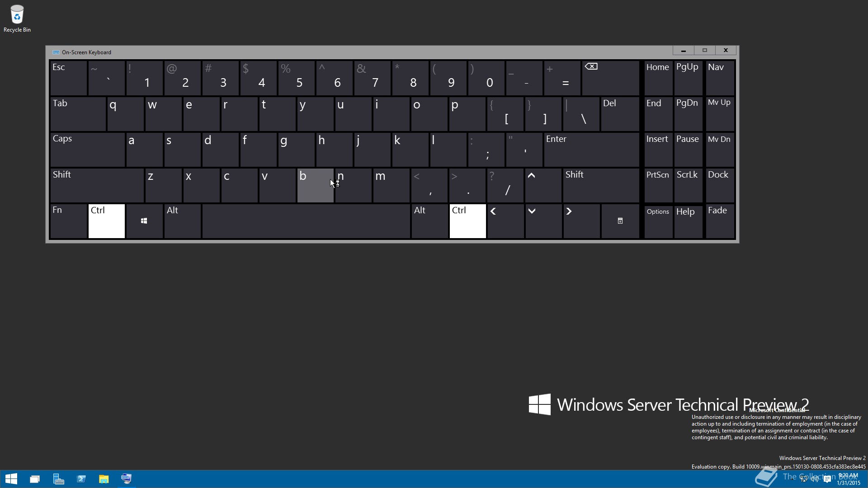Toggle the highlighted left Ctrl key
Viewport: 868px width, 488px height.
click(107, 221)
